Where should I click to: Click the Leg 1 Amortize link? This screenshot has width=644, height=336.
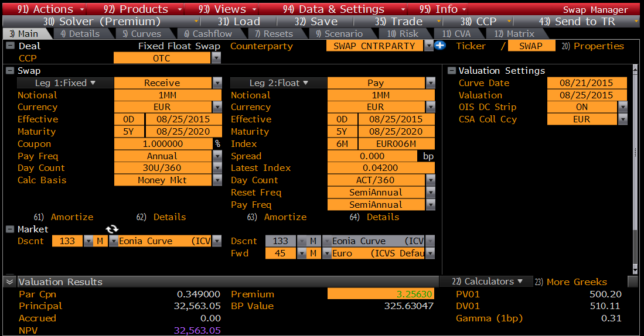71,217
